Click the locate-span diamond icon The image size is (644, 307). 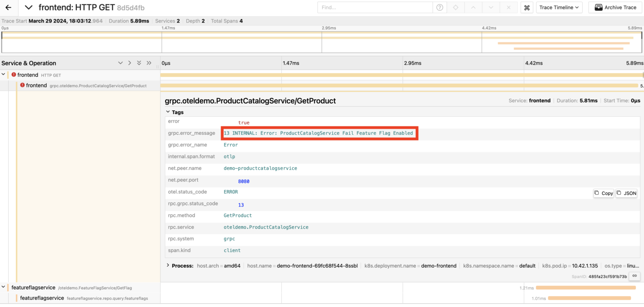(x=457, y=7)
